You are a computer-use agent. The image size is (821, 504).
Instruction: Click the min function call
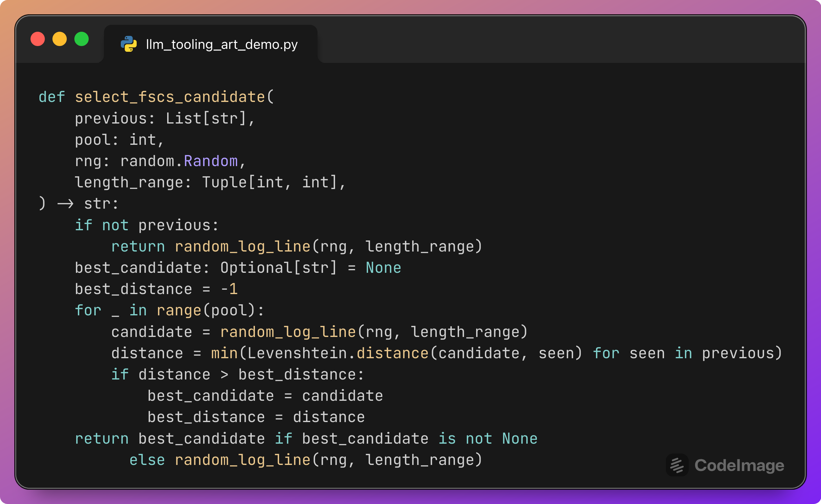pyautogui.click(x=224, y=353)
